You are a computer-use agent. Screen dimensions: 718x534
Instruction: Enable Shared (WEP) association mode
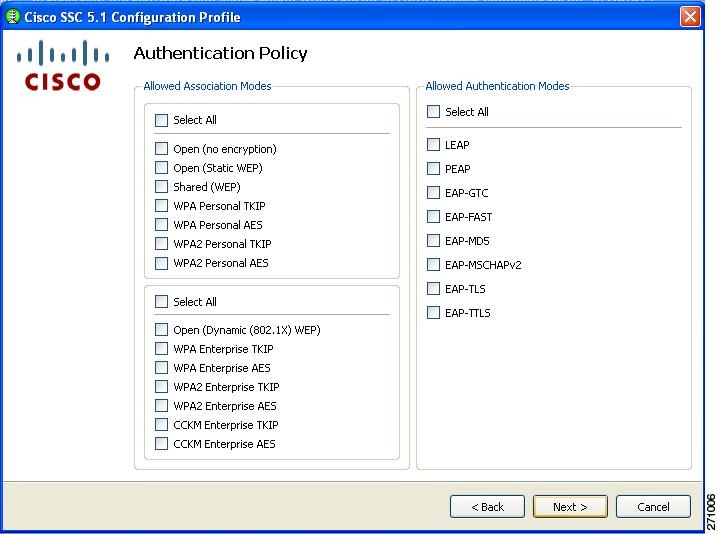161,187
